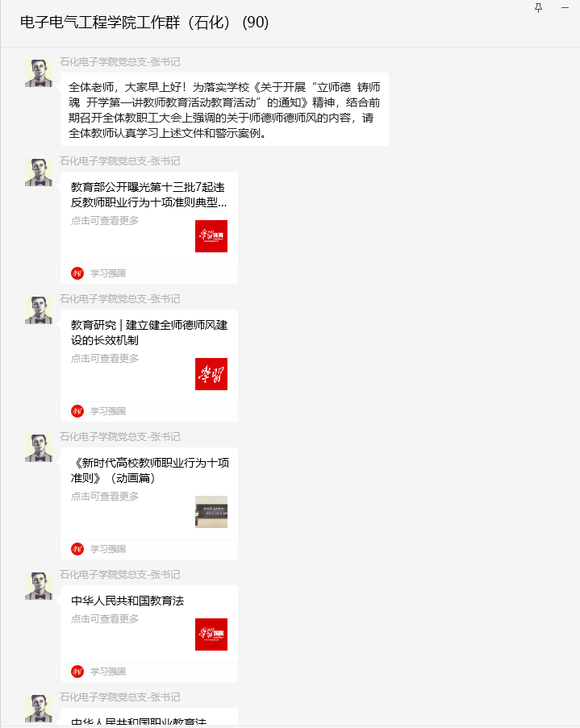Open sender avatar beside first text message
This screenshot has height=728, width=580.
tap(39, 73)
